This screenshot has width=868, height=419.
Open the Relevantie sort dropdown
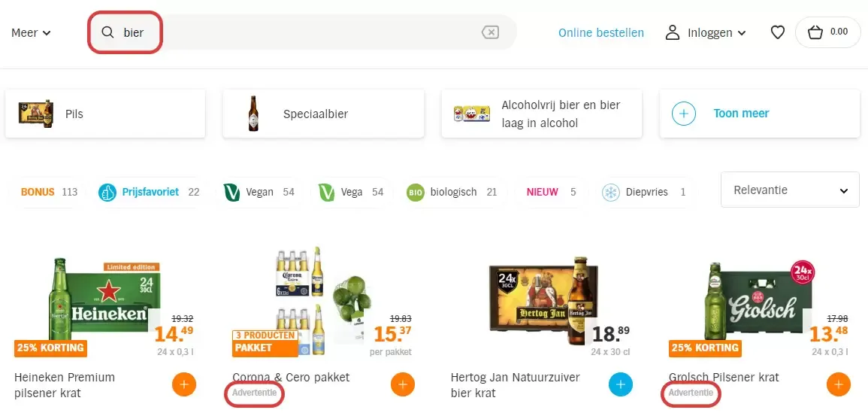[790, 190]
